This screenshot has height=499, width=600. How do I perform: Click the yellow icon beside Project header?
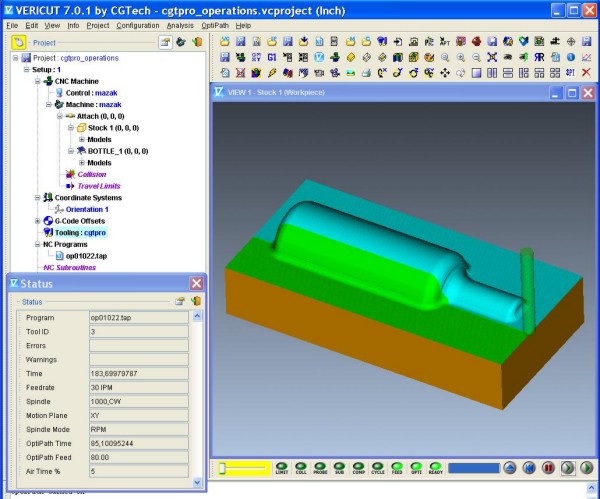[18, 42]
